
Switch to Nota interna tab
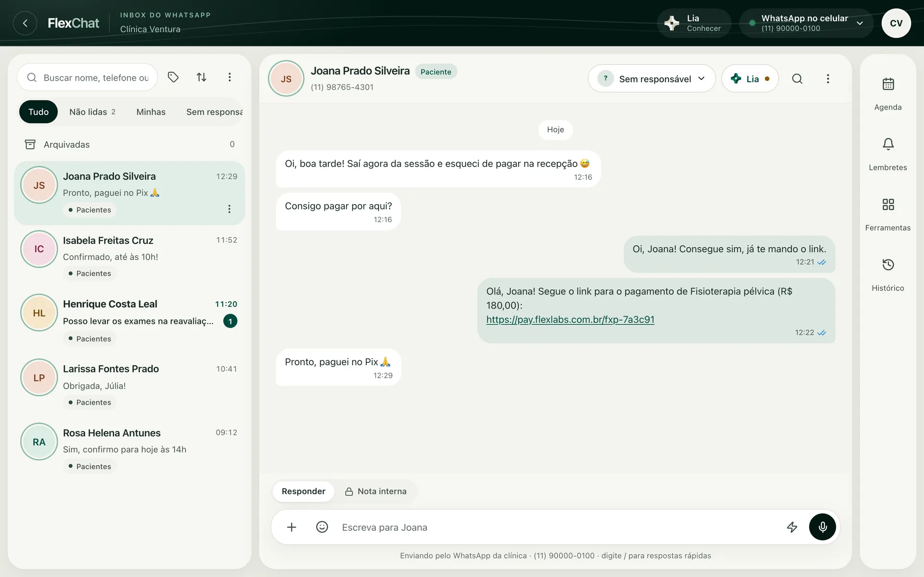pos(376,491)
